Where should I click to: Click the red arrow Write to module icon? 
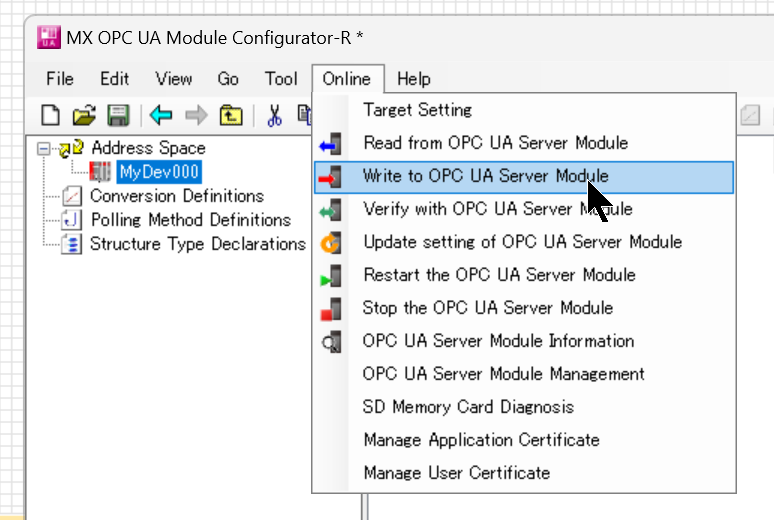pos(330,177)
